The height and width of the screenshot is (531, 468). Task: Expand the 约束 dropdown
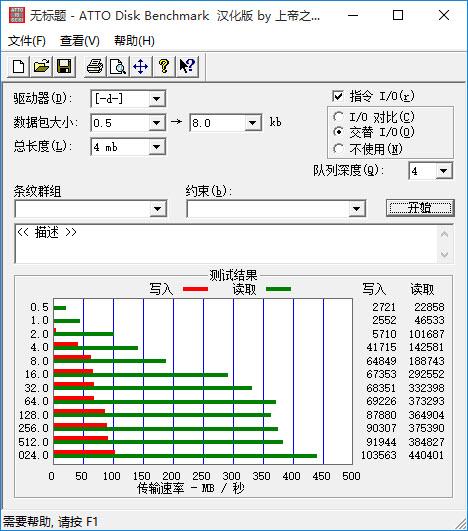(356, 209)
